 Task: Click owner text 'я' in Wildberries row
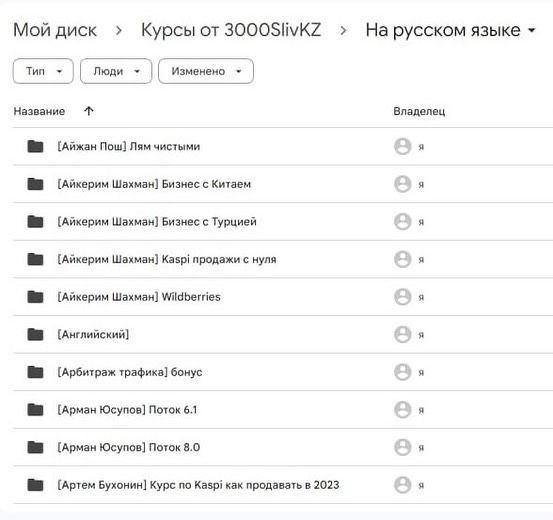point(421,298)
